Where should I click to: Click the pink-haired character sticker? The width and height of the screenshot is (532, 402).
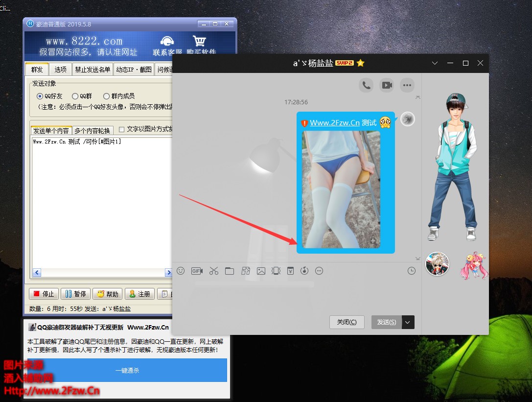[474, 265]
